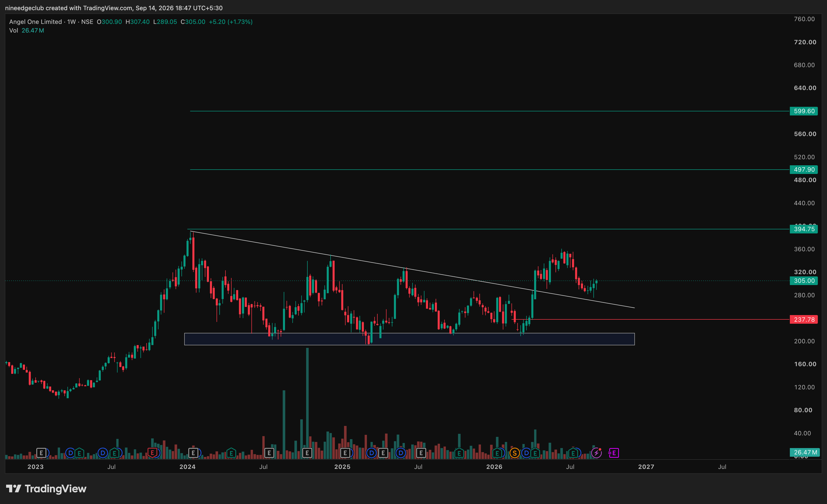Click the blue dividend marker in spring 2025
827x504 pixels.
pyautogui.click(x=371, y=453)
